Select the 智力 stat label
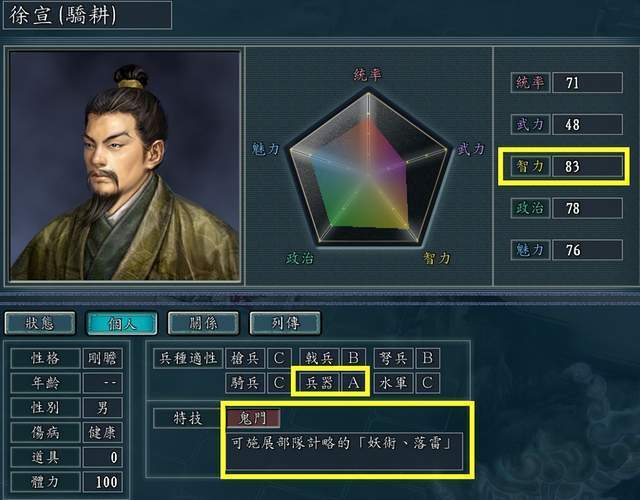The height and width of the screenshot is (500, 640). click(530, 166)
